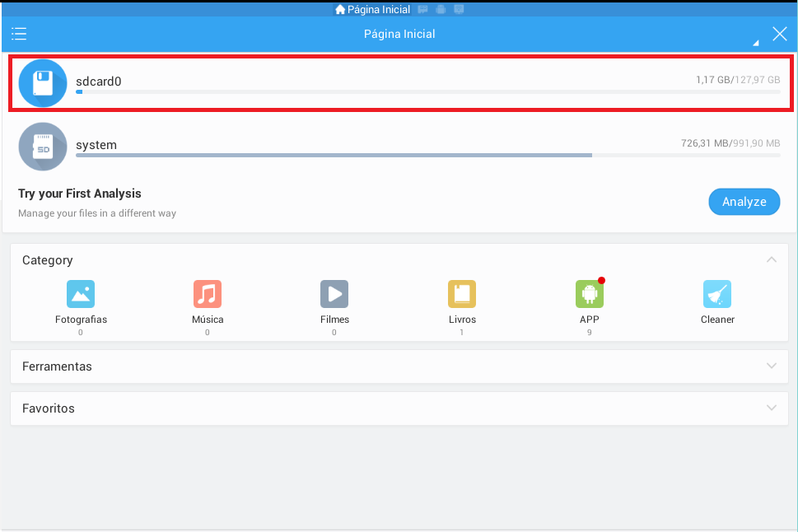This screenshot has height=532, width=798.
Task: Click the Fotografias label
Action: pyautogui.click(x=81, y=320)
